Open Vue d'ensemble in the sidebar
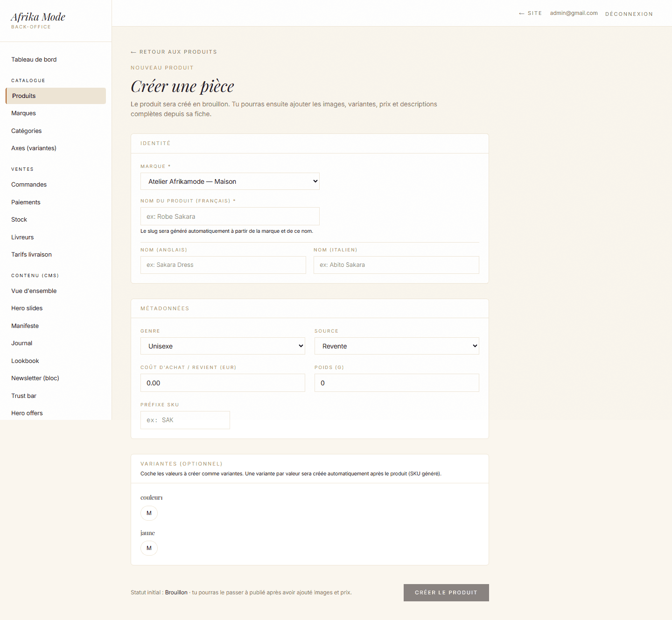The height and width of the screenshot is (620, 672). (x=56, y=291)
